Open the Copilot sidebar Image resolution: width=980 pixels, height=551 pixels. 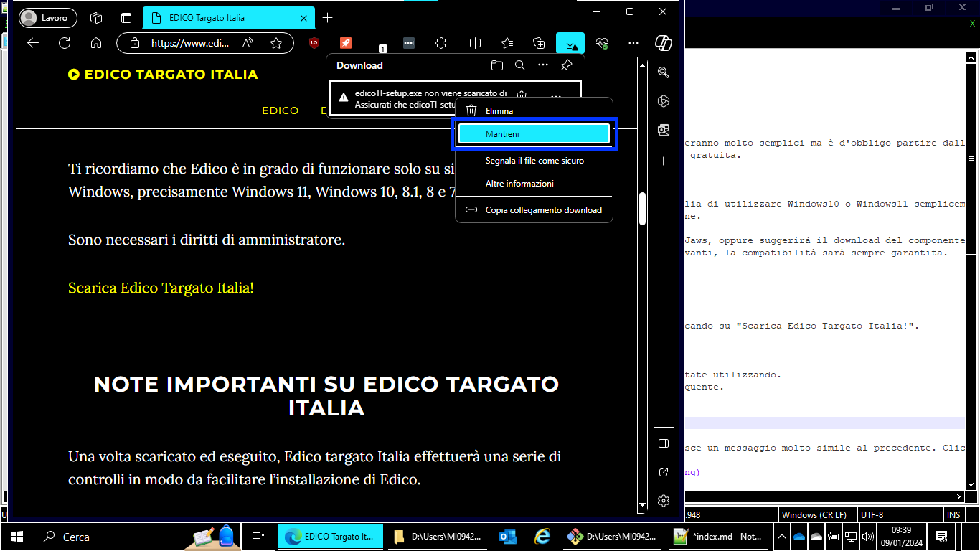tap(664, 43)
